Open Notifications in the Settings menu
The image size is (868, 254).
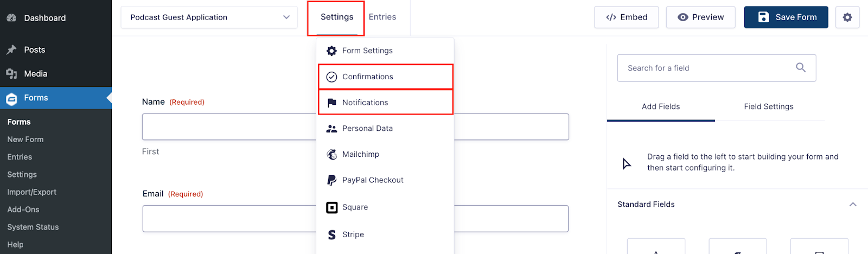[385, 103]
